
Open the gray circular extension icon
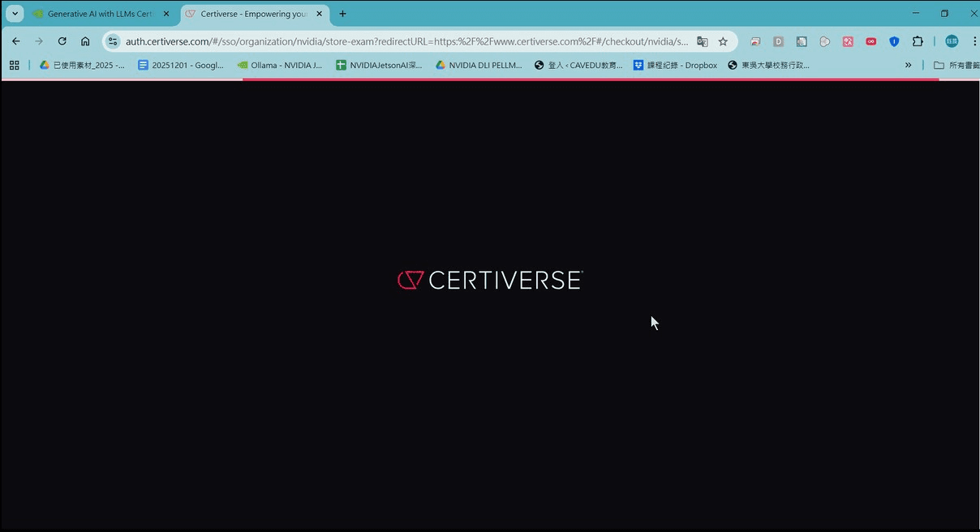(825, 41)
